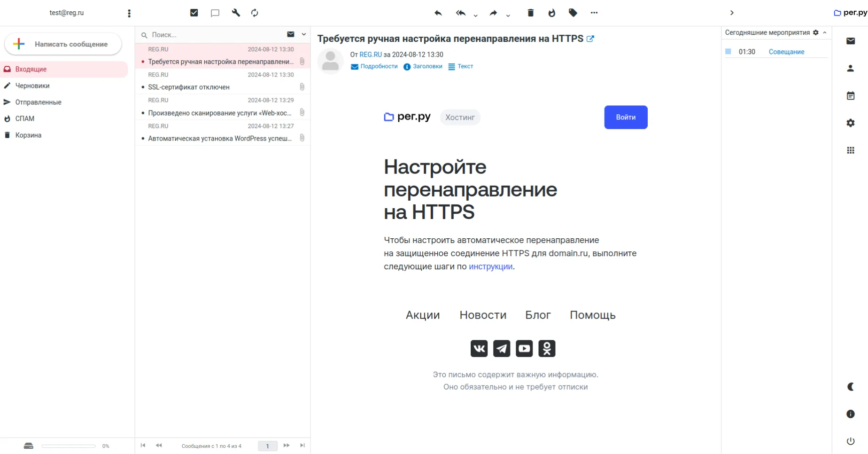This screenshot has height=454, width=868.
Task: Open Mail from right sidebar envelope icon
Action: coord(851,41)
